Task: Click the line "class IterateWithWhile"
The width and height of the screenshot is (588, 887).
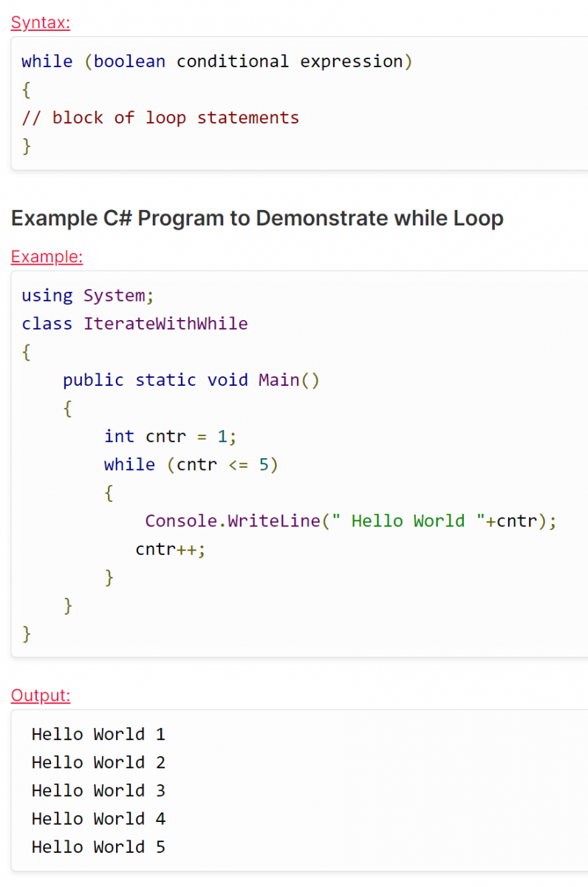Action: click(134, 324)
